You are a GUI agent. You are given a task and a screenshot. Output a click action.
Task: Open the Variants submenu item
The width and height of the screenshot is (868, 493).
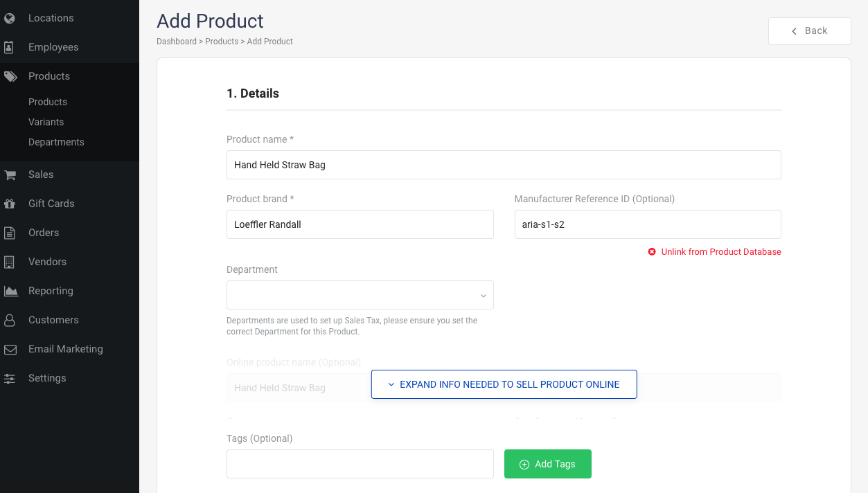coord(46,122)
